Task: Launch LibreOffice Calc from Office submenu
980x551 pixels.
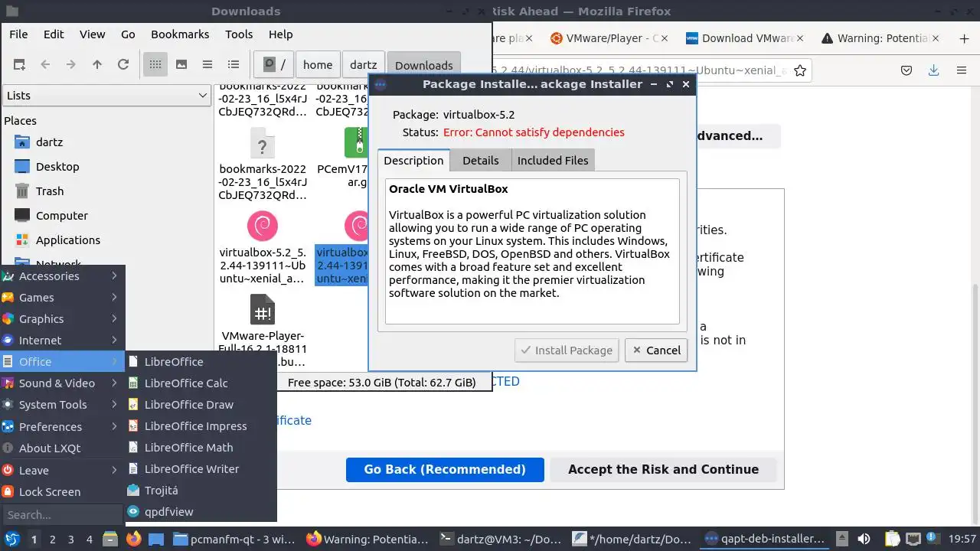Action: tap(200, 383)
